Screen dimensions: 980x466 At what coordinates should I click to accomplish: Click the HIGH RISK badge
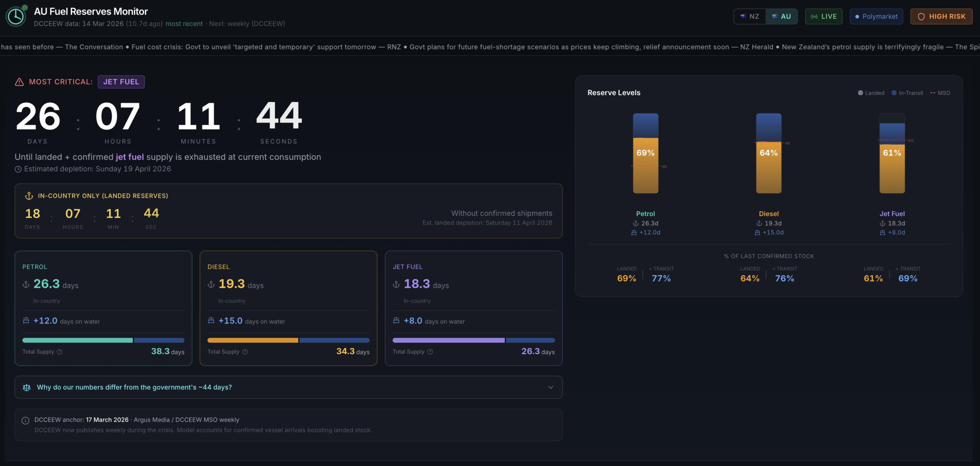[941, 16]
